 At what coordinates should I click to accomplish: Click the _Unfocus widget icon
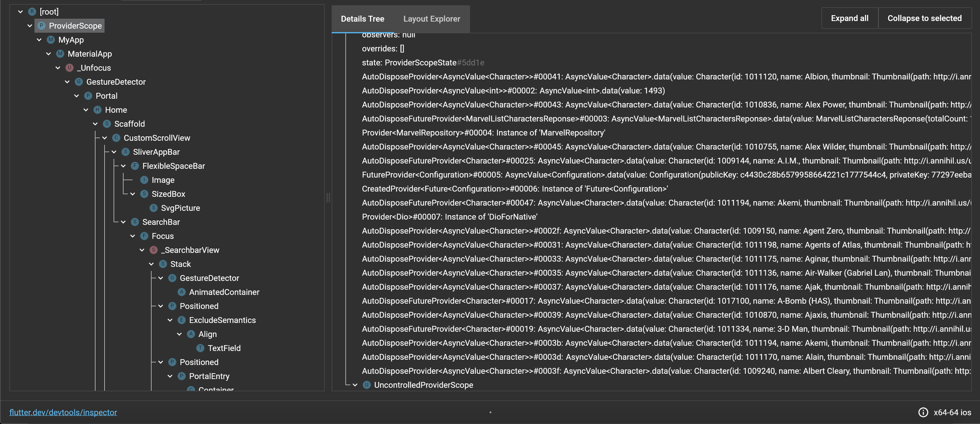(x=69, y=68)
